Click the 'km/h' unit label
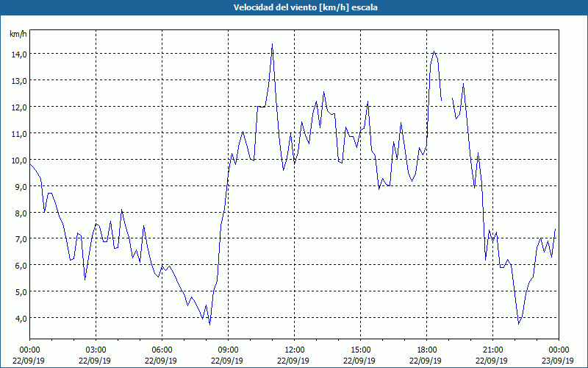Viewport: 588px width, 368px height. click(x=18, y=34)
